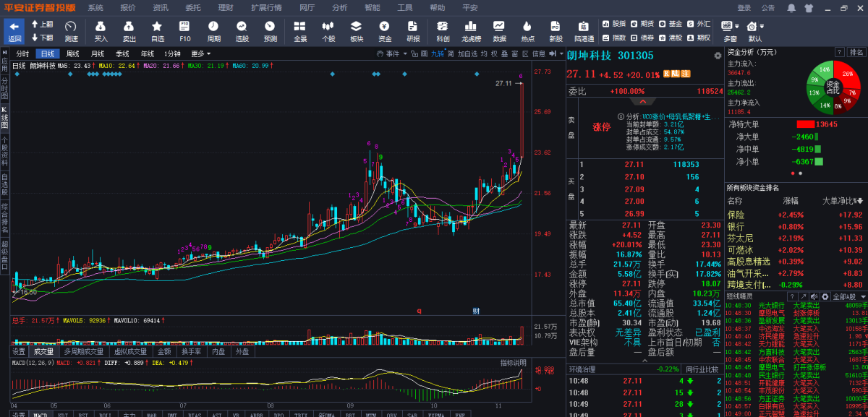Toggle the 九转 indicator on chart
Screen dimensions: 868x417
438,53
